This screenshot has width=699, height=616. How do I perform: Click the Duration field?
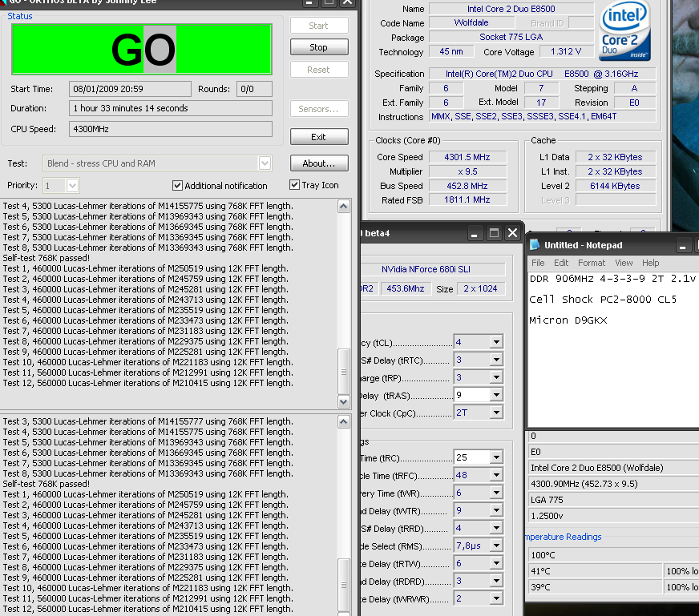[x=171, y=108]
